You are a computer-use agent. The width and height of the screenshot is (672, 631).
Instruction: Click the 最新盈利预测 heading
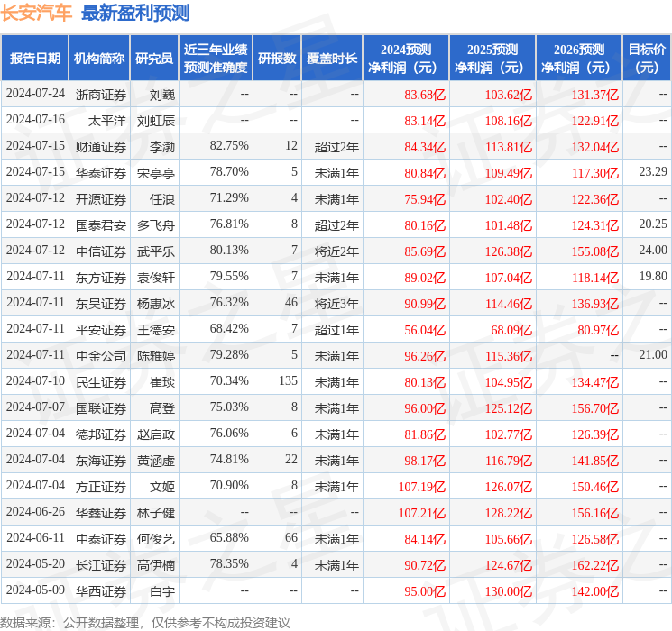click(x=135, y=13)
